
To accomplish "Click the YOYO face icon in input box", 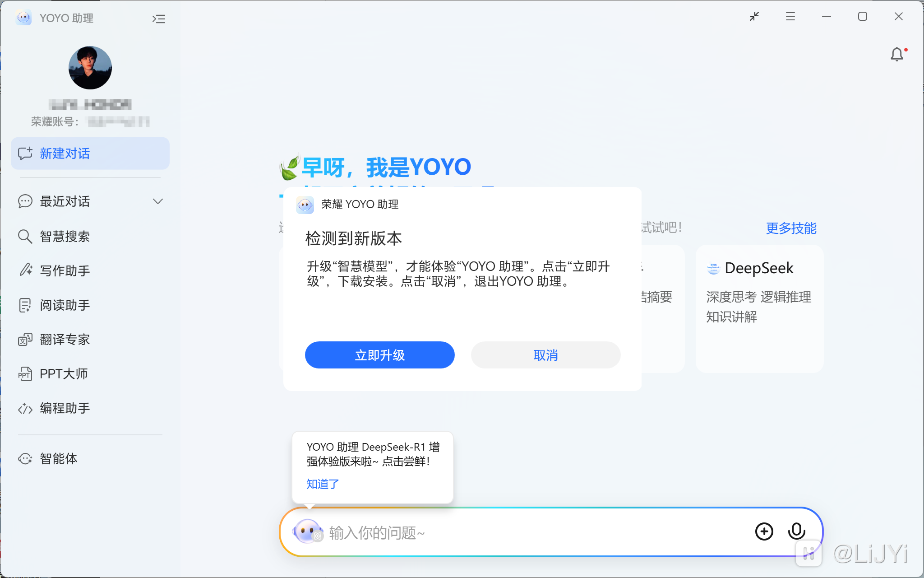I will (308, 531).
